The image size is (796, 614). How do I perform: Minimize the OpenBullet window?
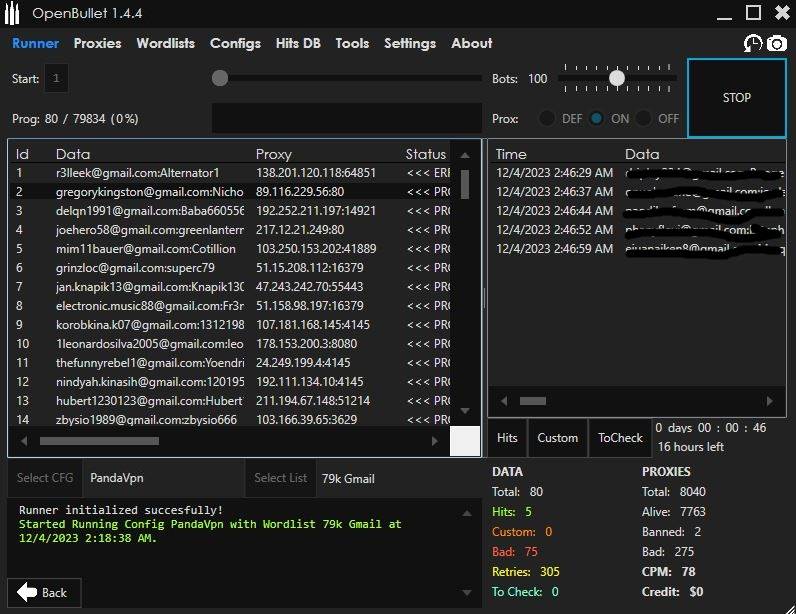pos(724,18)
